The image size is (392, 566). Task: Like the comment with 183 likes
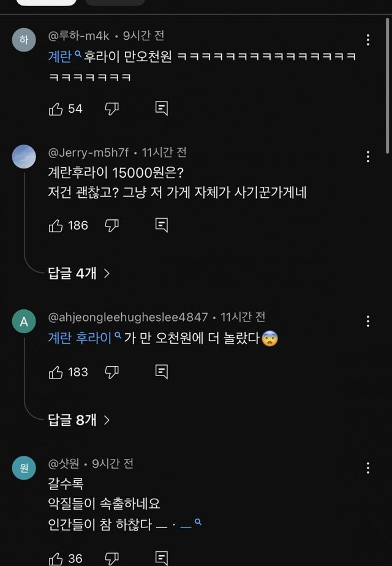coord(56,372)
